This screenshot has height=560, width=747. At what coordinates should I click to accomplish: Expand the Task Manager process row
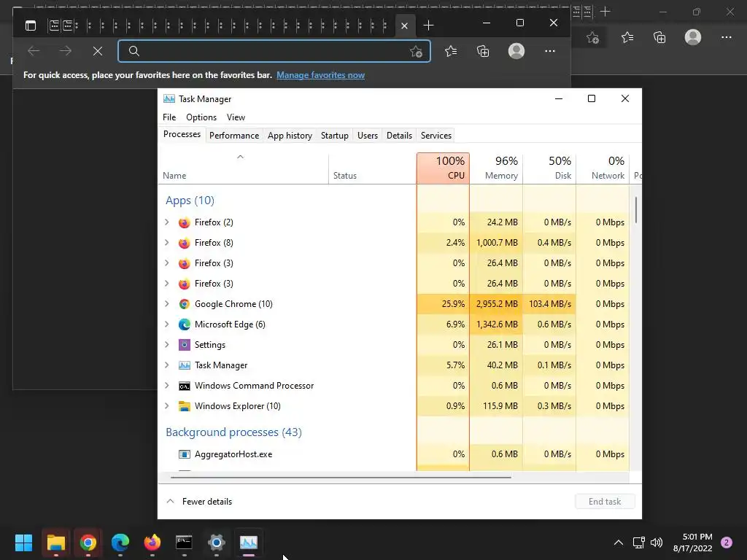click(167, 365)
